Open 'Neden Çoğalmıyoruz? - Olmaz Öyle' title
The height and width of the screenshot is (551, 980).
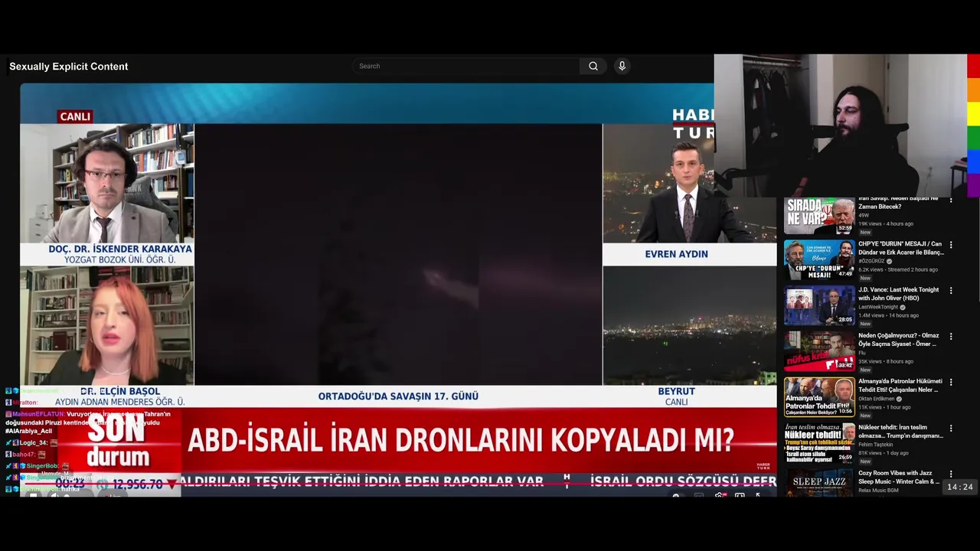pyautogui.click(x=898, y=340)
